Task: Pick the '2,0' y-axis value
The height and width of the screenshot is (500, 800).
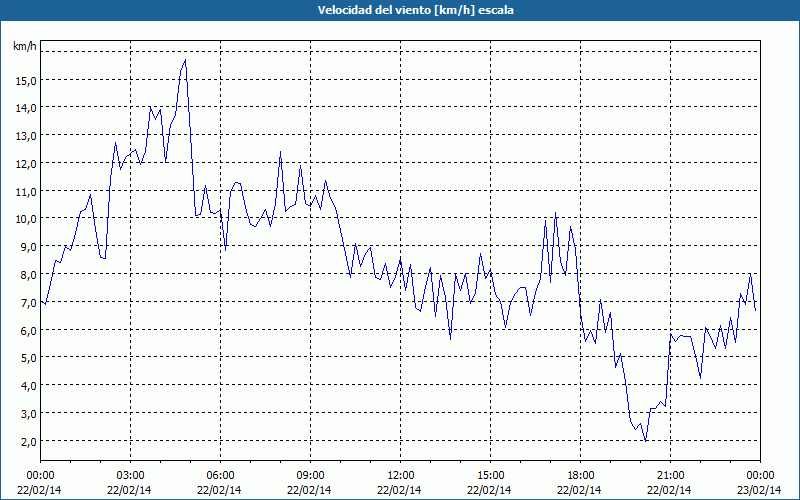Action: coord(29,441)
